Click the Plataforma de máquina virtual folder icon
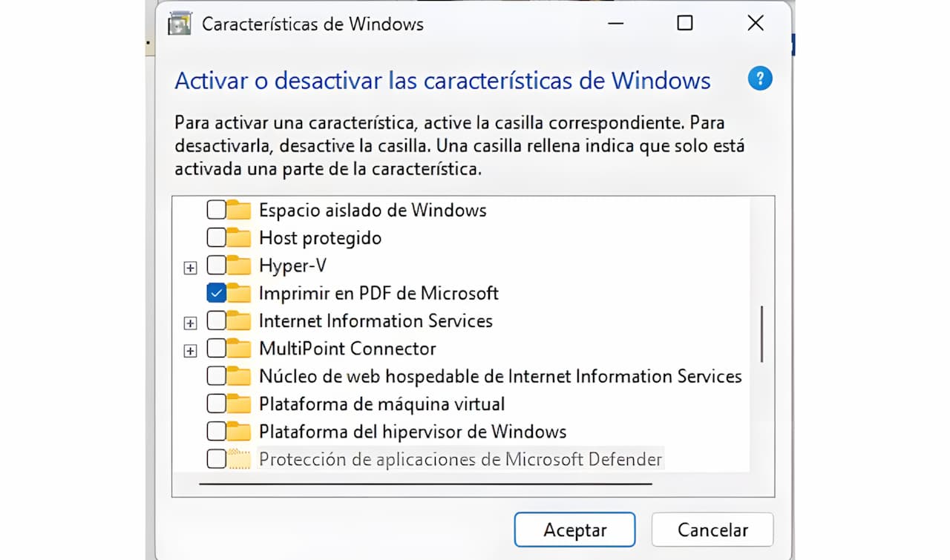 [239, 404]
